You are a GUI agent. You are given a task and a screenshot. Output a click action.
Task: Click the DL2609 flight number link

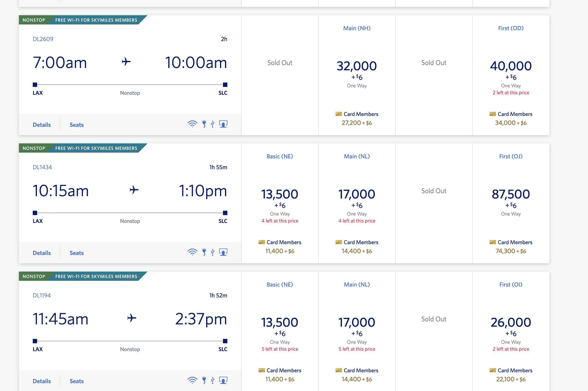[x=43, y=39]
